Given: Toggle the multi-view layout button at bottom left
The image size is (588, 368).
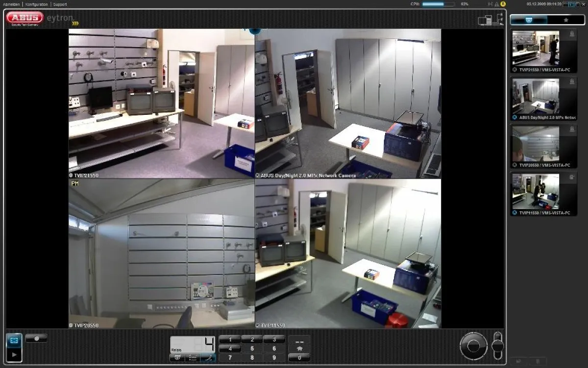Looking at the screenshot, I should pos(14,340).
